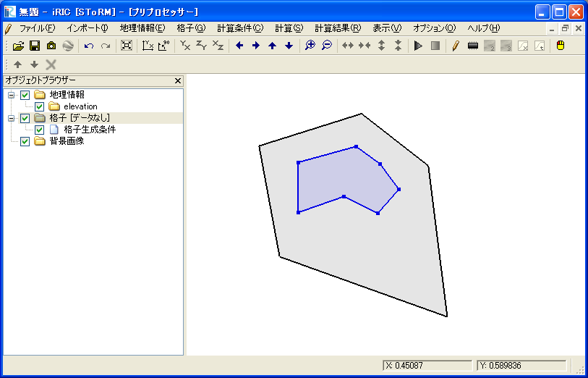
Task: Open the オプション(O) menu
Action: click(x=434, y=28)
